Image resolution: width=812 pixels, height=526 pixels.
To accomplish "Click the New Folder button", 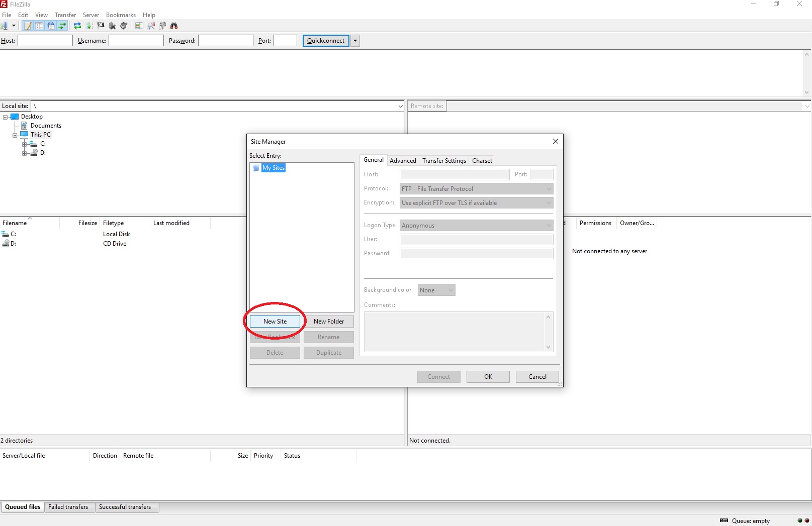I will click(329, 322).
